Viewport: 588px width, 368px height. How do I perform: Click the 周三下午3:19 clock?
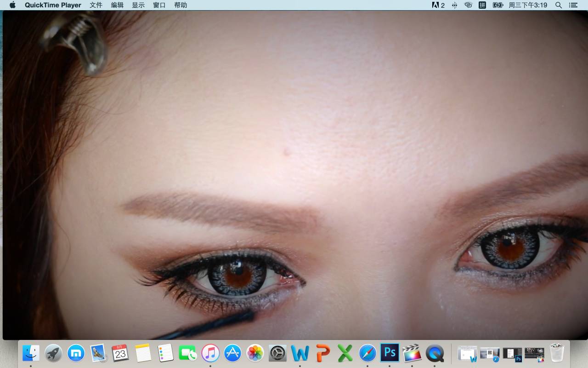[x=528, y=5]
